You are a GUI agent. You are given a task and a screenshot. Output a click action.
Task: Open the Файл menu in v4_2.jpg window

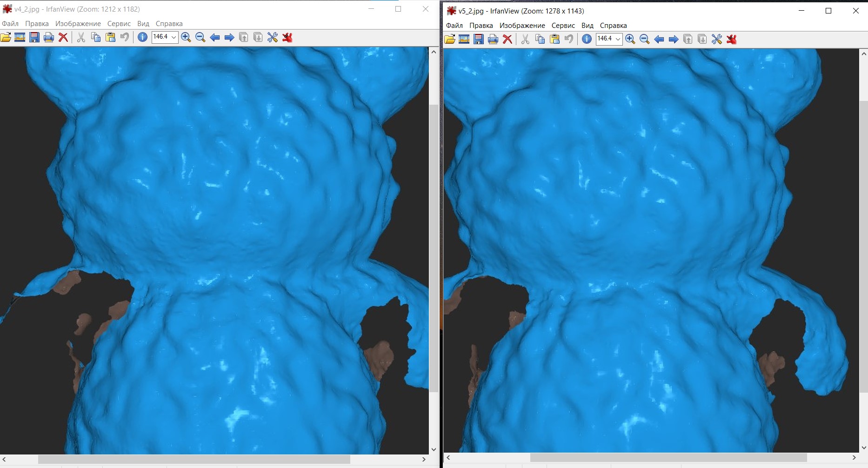10,24
